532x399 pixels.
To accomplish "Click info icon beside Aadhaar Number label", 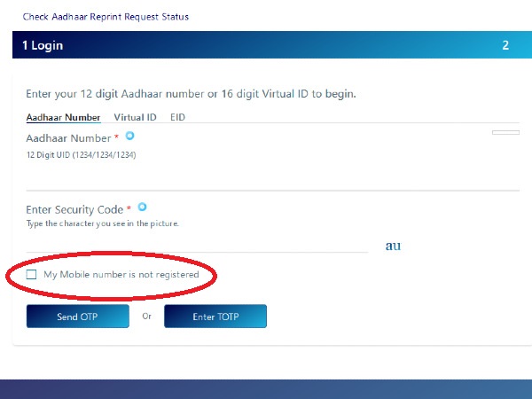I will point(129,136).
